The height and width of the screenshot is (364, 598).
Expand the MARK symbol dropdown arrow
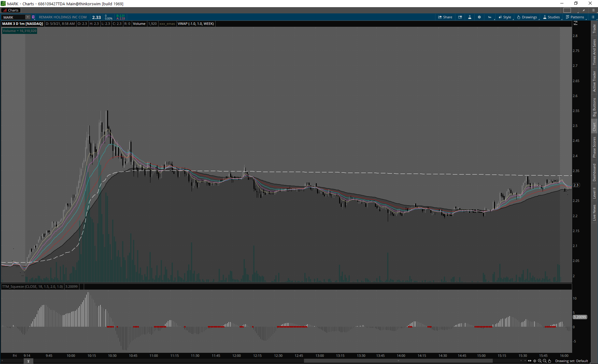coord(28,17)
